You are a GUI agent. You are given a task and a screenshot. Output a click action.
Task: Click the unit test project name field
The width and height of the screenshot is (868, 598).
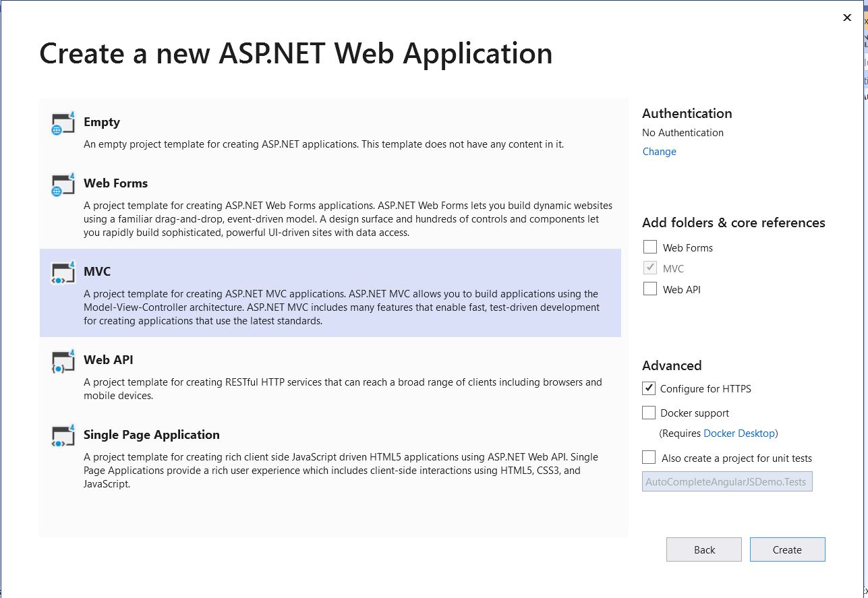[x=727, y=481]
